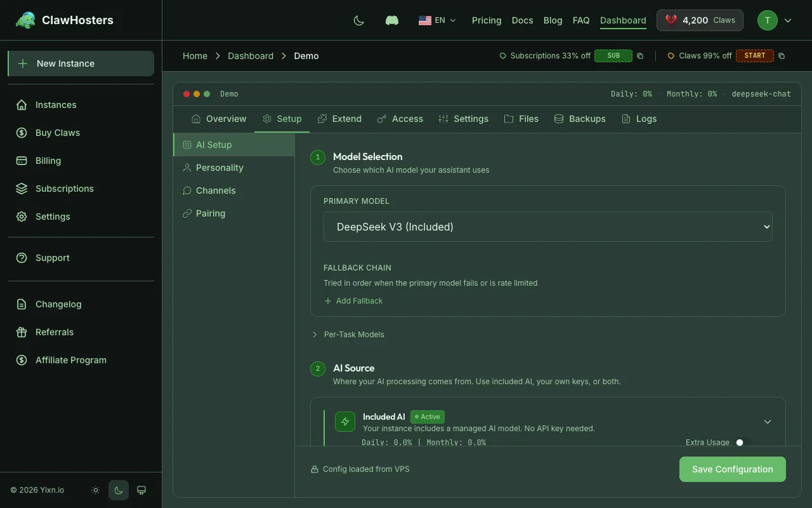Copy the SUB subscription coupon code
812x508 pixels.
point(640,56)
